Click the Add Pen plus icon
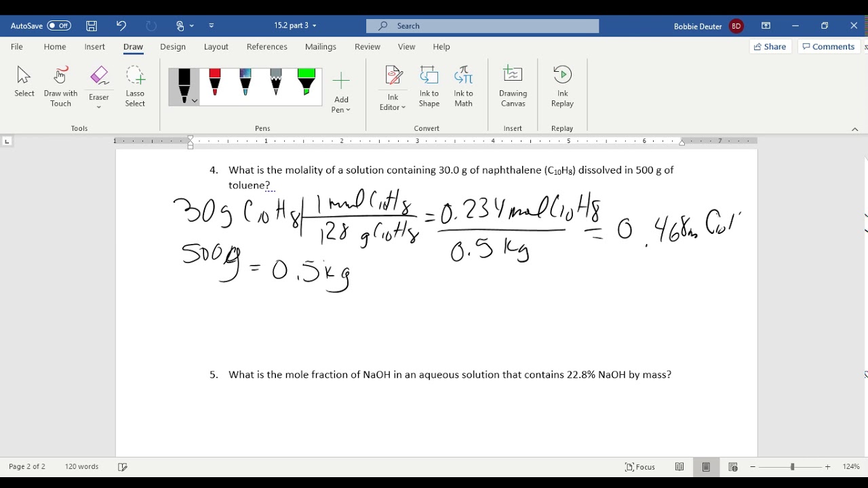The height and width of the screenshot is (488, 868). pos(341,81)
